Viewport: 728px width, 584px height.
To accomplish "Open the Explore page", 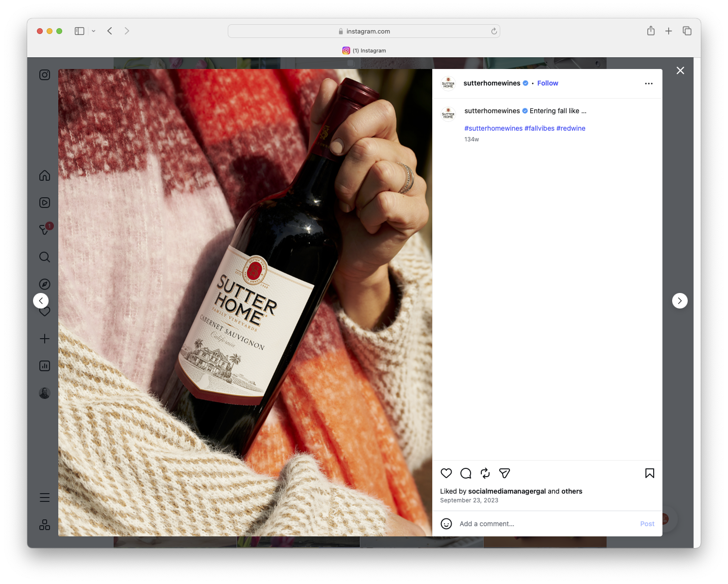I will pyautogui.click(x=44, y=284).
